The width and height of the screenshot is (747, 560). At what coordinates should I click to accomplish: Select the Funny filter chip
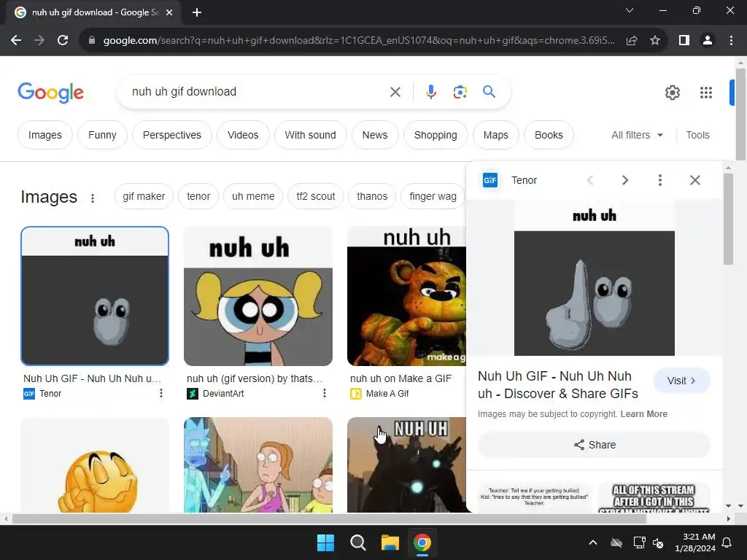tap(102, 135)
